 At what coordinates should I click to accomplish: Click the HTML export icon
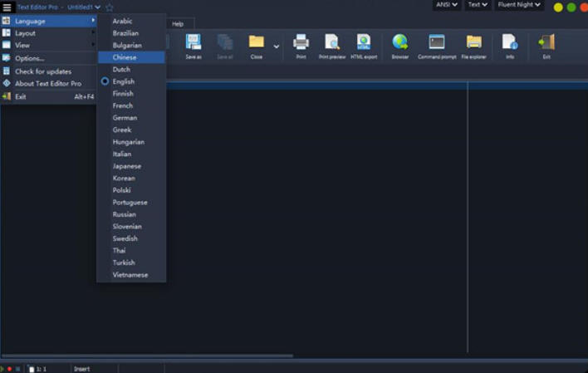364,45
